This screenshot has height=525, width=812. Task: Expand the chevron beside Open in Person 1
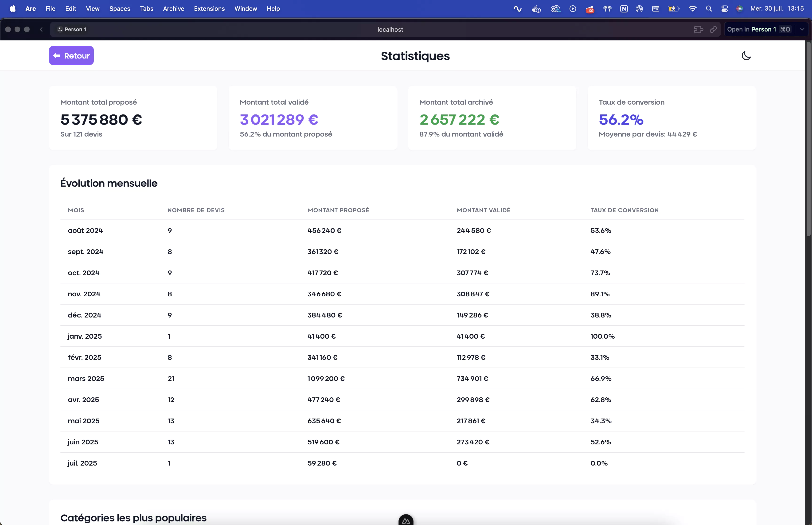802,29
